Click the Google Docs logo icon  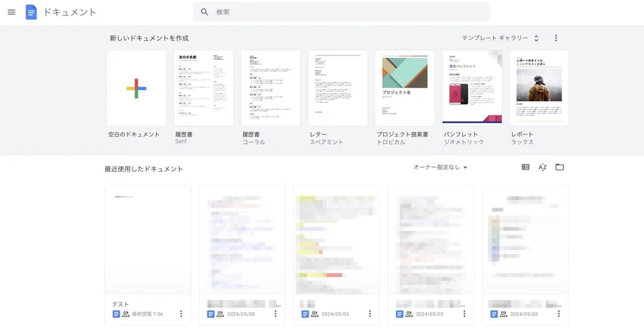31,12
